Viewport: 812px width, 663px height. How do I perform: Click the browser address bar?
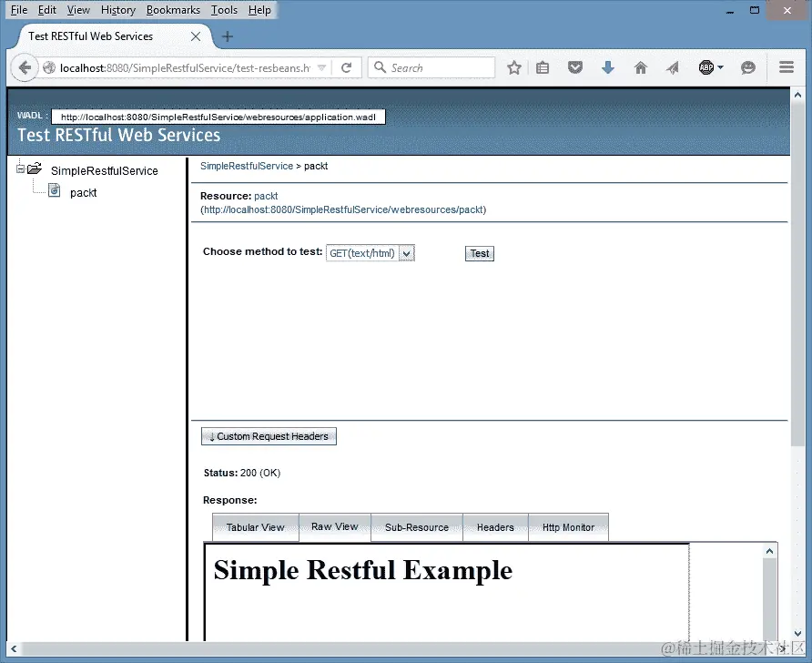tap(185, 68)
